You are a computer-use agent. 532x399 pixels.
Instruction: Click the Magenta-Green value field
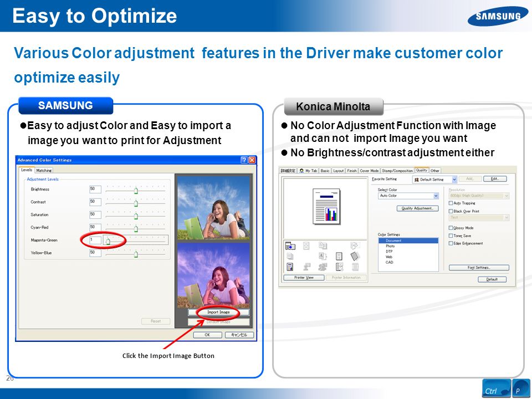point(95,240)
